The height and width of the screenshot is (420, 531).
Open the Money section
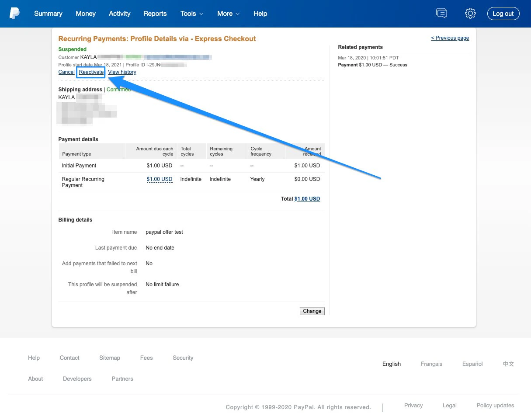click(86, 14)
